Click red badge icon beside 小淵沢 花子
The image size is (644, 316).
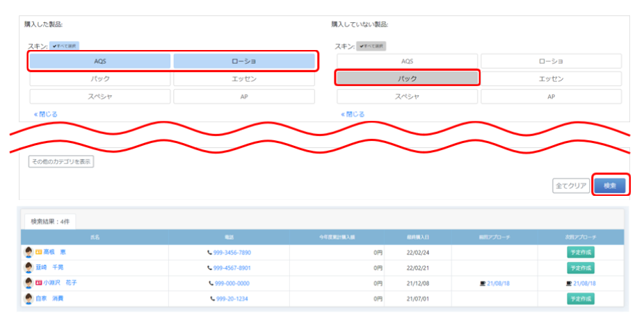coord(39,283)
